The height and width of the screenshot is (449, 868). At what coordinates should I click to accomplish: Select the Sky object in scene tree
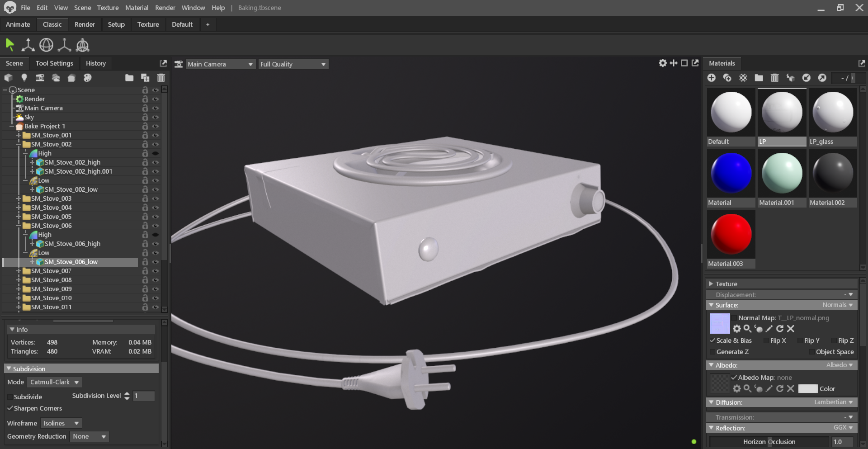tap(29, 117)
